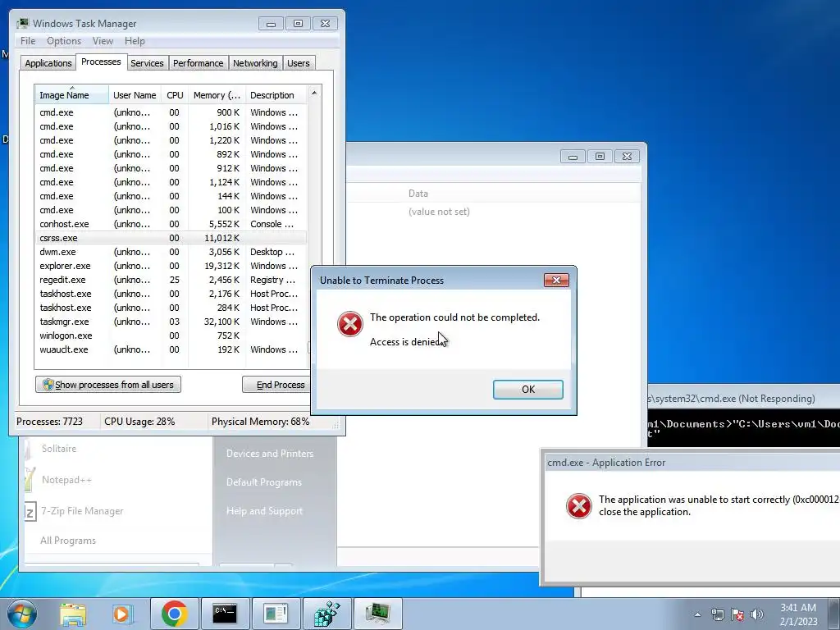Screen dimensions: 840x630
Task: Sort processes by User Name column
Action: tap(135, 95)
